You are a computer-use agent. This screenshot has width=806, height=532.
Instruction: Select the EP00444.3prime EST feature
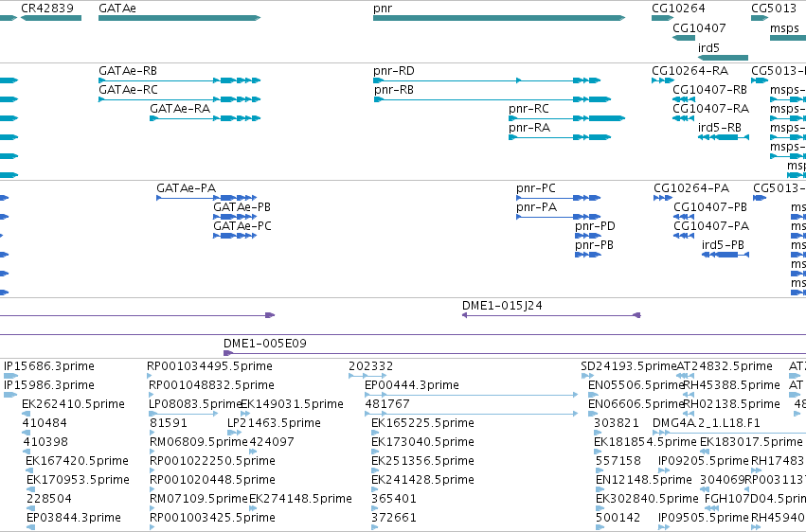(x=471, y=395)
